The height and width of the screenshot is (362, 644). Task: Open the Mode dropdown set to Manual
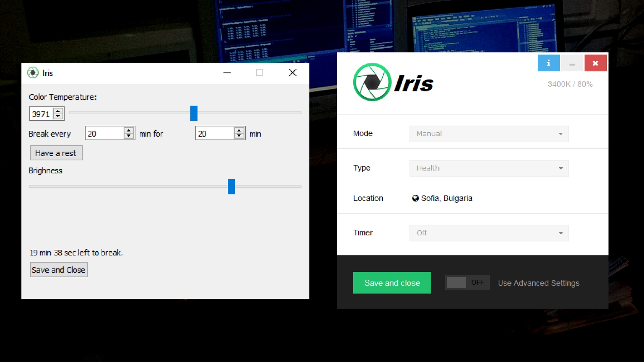489,134
